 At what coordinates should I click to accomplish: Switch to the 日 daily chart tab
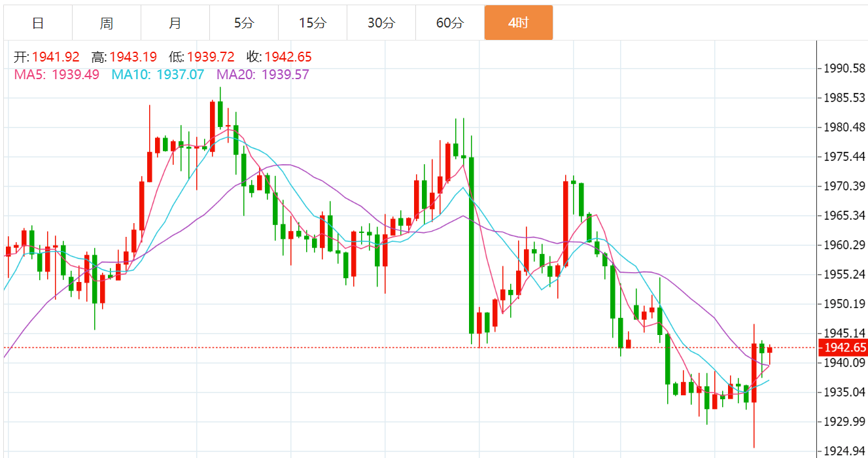coord(38,23)
